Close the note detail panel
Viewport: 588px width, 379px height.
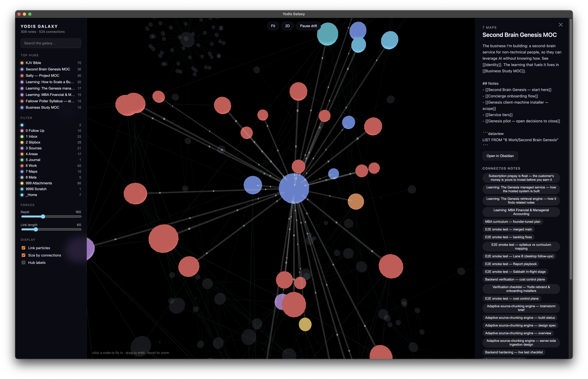(x=560, y=25)
